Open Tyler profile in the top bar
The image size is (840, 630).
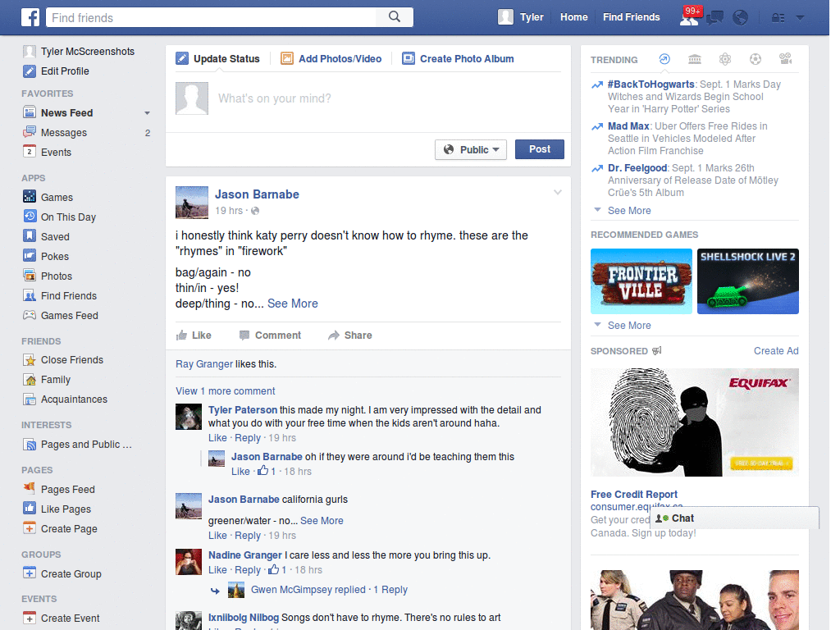tap(521, 17)
